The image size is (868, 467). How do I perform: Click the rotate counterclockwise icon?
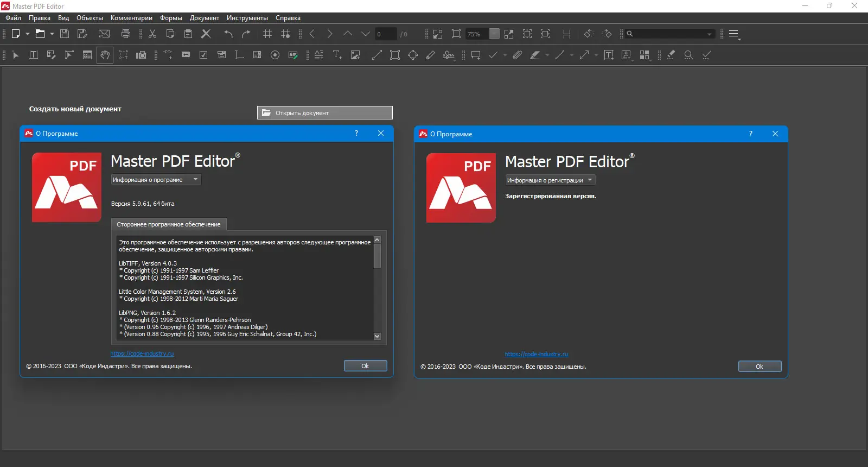tap(589, 34)
